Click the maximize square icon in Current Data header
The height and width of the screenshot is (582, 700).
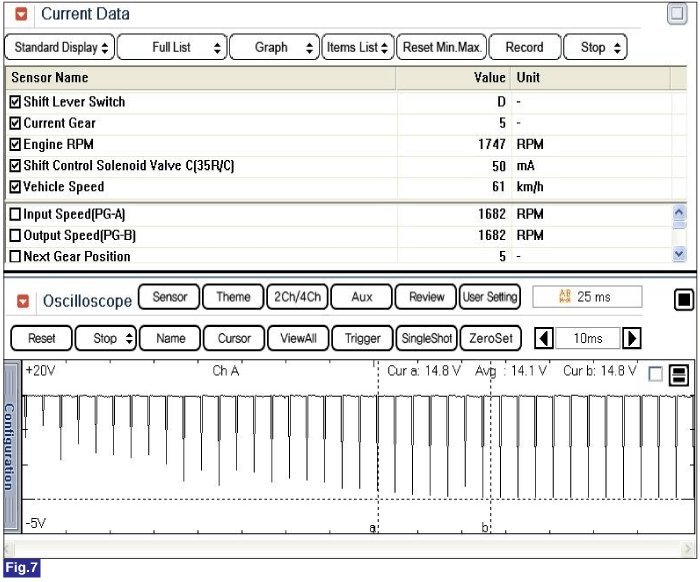677,15
